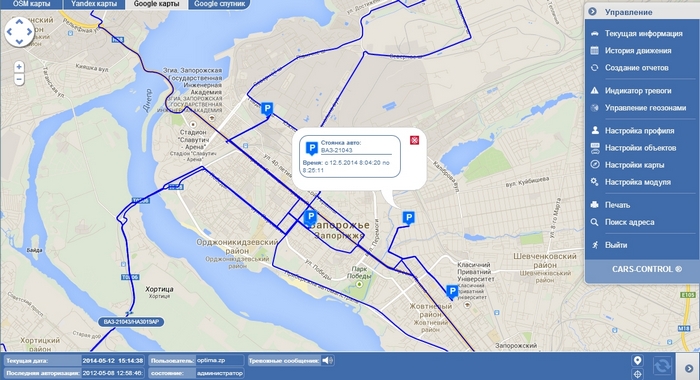Close the Стоянка авто popup
Viewport: 700px width, 380px height.
click(x=414, y=140)
